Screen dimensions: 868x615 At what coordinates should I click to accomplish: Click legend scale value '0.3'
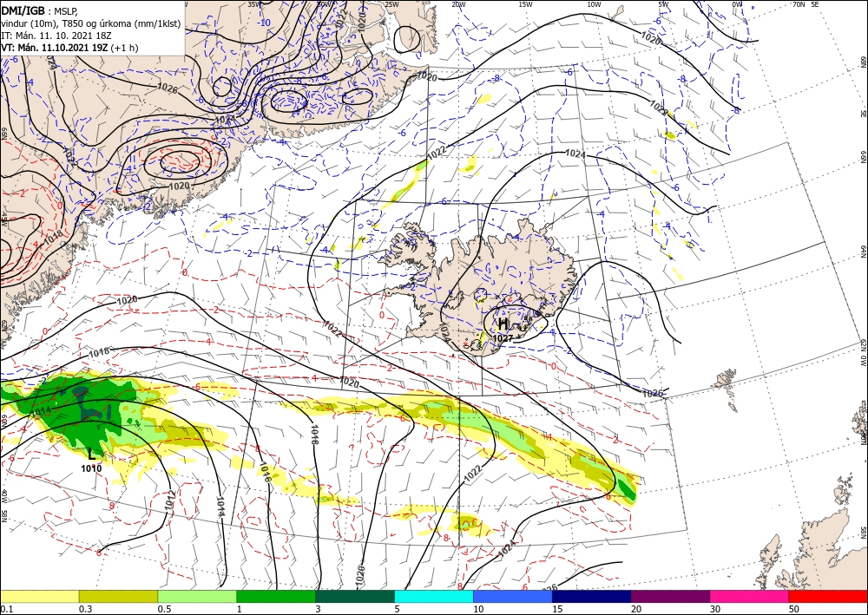(x=85, y=609)
